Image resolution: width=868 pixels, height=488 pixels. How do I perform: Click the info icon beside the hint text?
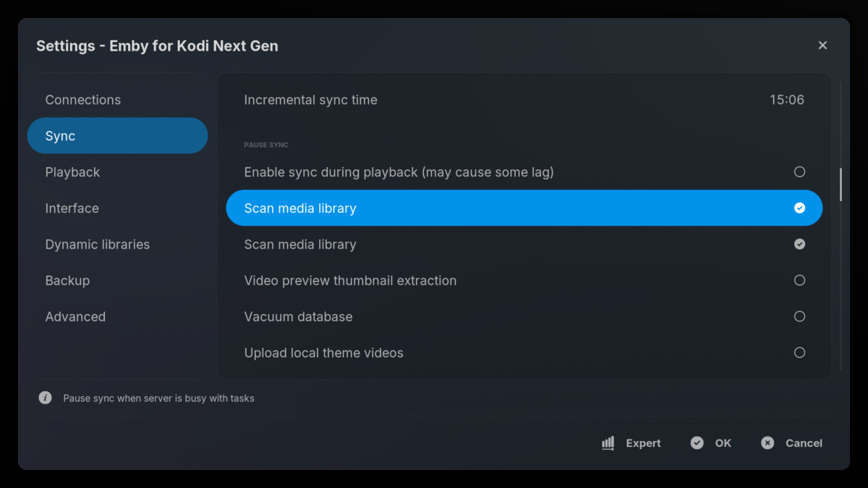(x=45, y=398)
